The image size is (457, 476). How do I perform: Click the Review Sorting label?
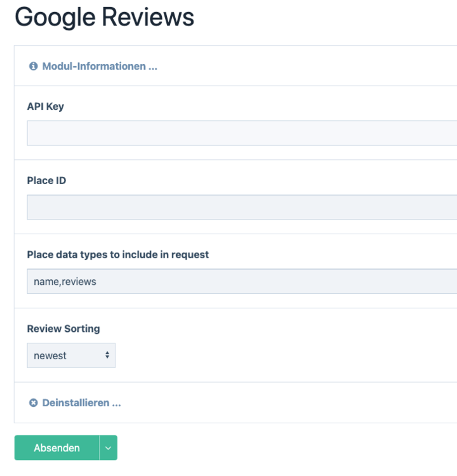coord(63,329)
